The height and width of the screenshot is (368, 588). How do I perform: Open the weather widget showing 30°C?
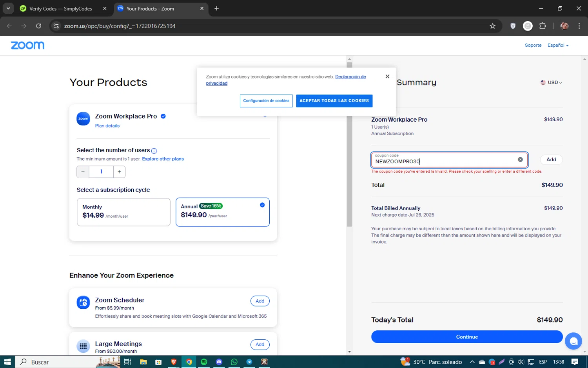[x=431, y=362]
